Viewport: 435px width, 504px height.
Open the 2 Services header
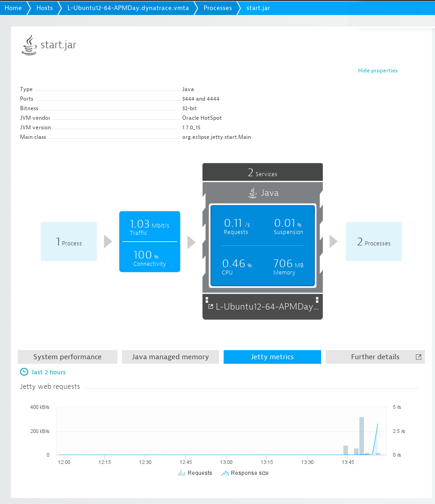[263, 172]
